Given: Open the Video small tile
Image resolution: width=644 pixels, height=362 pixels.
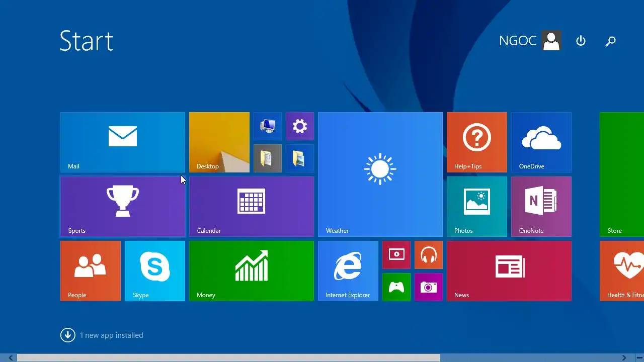Looking at the screenshot, I should [396, 255].
